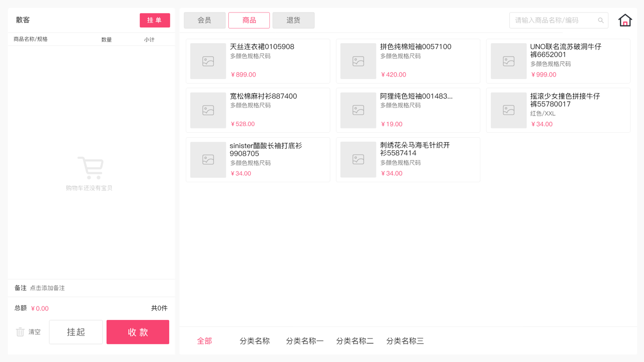This screenshot has width=644, height=362.
Task: Select the 商品 tab
Action: pyautogui.click(x=249, y=21)
